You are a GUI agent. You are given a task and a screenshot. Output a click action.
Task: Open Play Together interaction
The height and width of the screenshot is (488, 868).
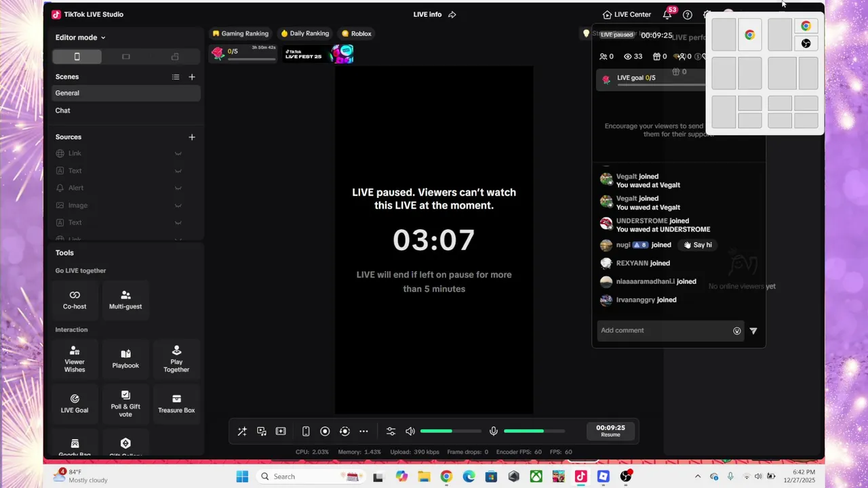tap(176, 358)
